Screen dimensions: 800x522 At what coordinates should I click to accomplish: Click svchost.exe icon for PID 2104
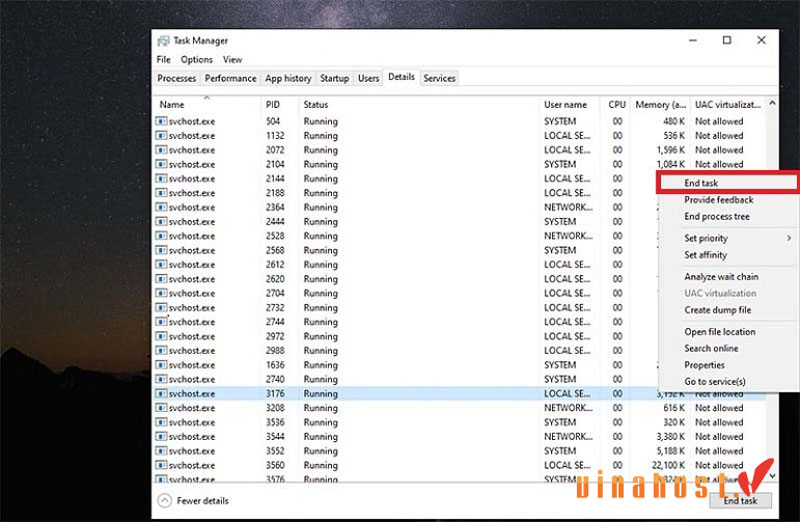(x=161, y=164)
